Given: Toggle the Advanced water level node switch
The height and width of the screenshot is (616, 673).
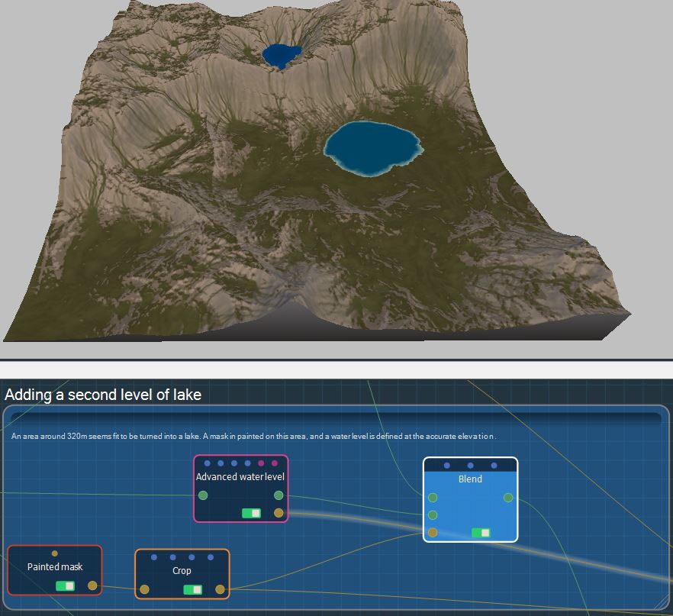Looking at the screenshot, I should (251, 513).
